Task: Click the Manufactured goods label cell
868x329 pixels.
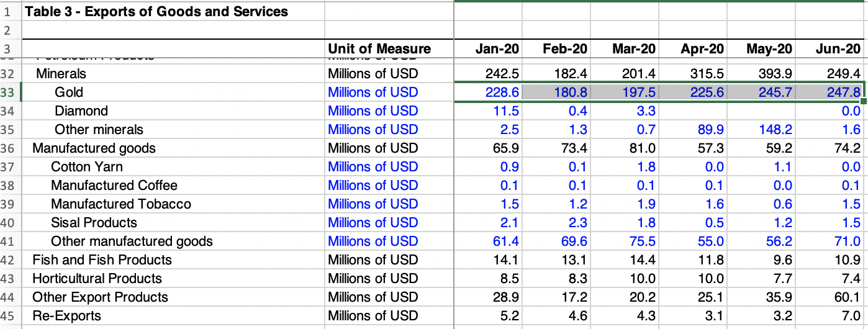Action: click(94, 148)
